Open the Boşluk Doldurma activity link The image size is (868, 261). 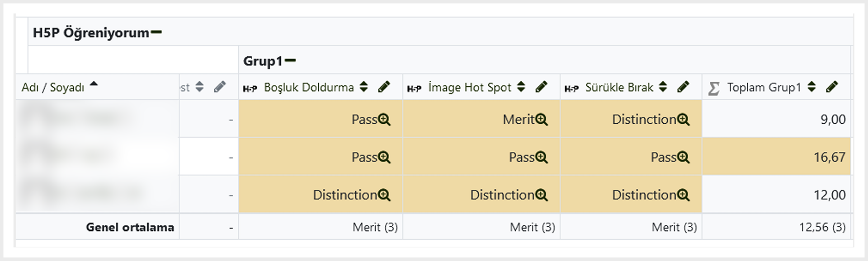309,87
